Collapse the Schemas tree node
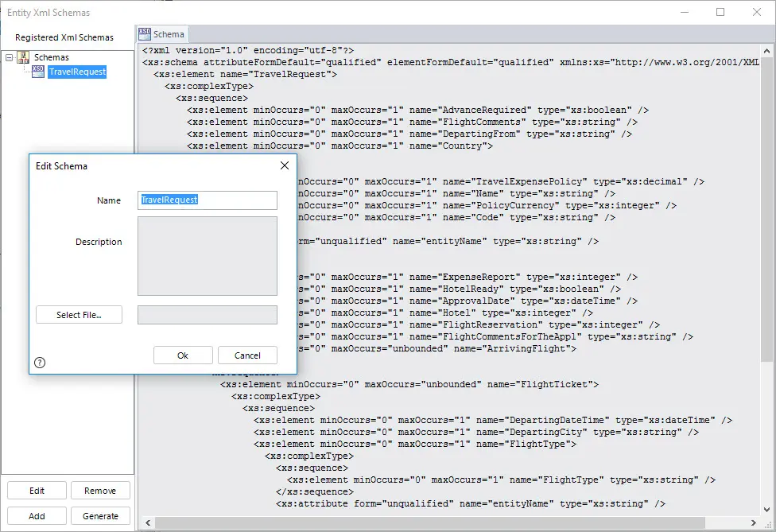 (9, 57)
